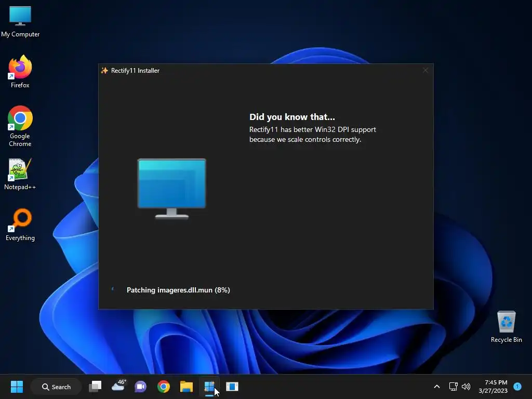532x399 pixels.
Task: Click the Windows Start button
Action: pyautogui.click(x=17, y=387)
